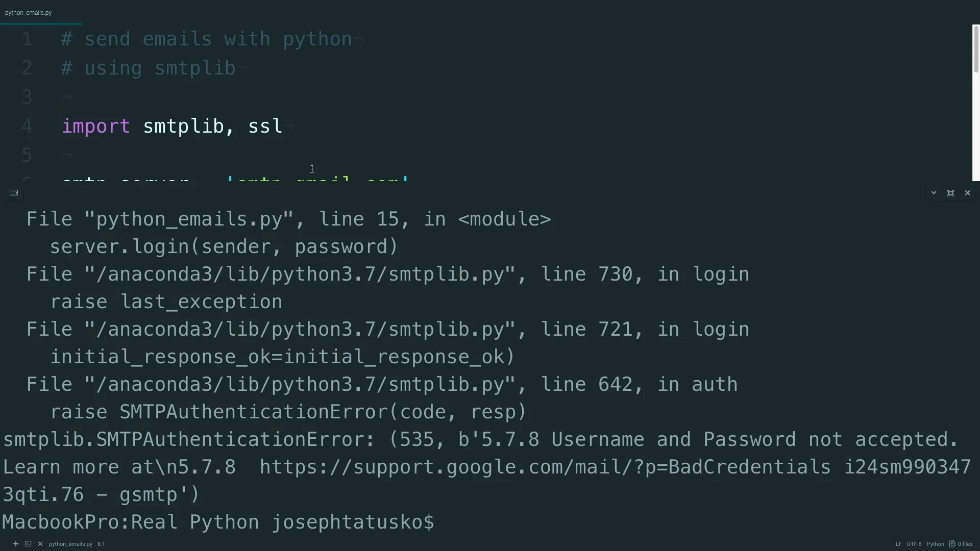Place cursor on import smtplib line

coord(172,126)
